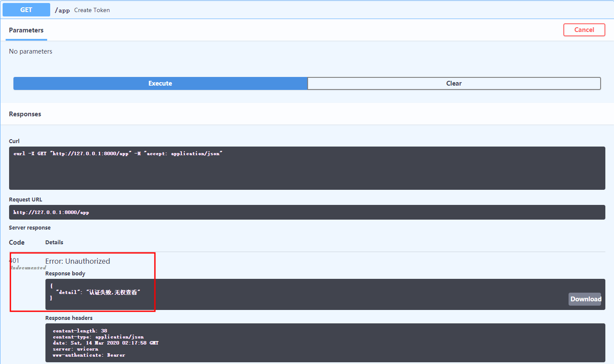The width and height of the screenshot is (614, 364).
Task: Click the Details column header
Action: (x=54, y=243)
